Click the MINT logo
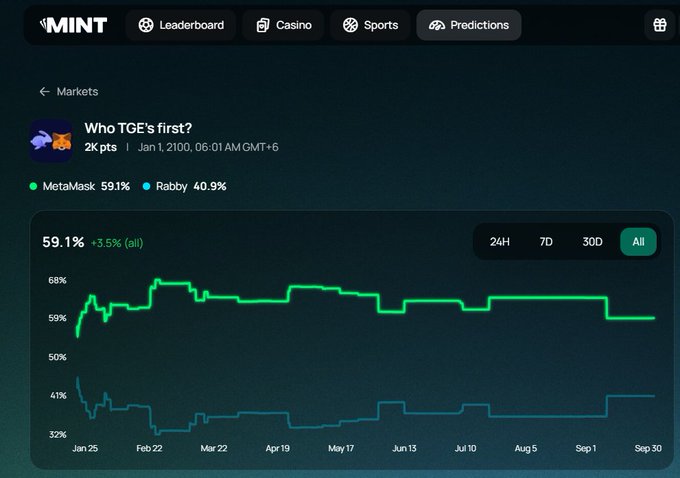Screen dimensions: 680x478 73,25
